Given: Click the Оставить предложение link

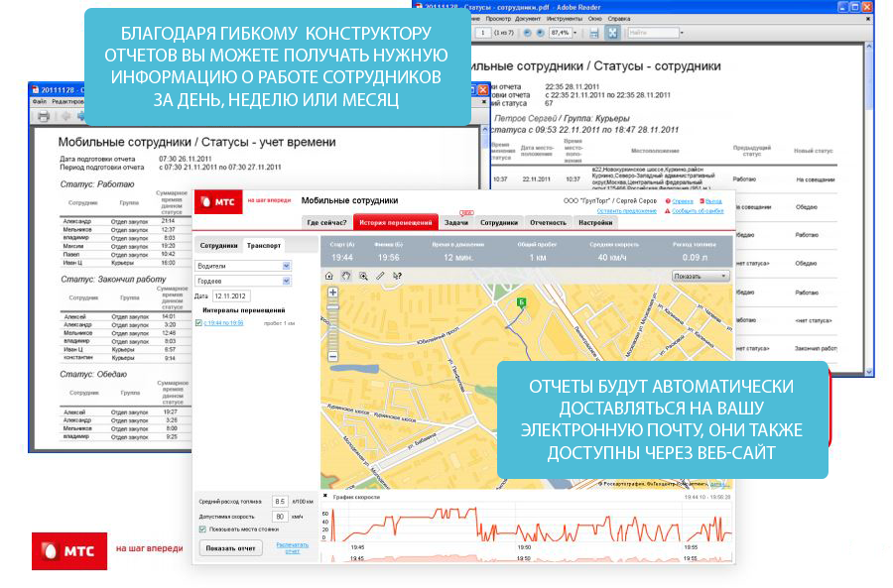Looking at the screenshot, I should click(626, 210).
